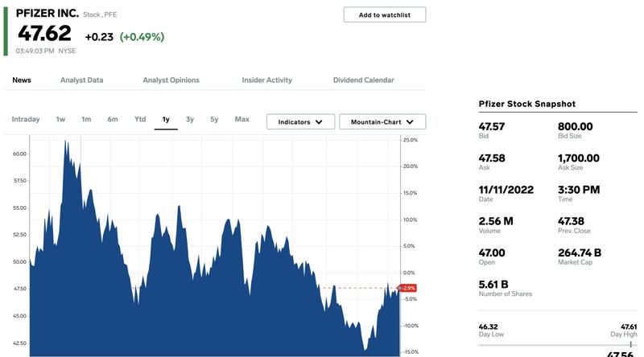Switch to the Analyst Data tab
The width and height of the screenshot is (644, 357).
82,80
